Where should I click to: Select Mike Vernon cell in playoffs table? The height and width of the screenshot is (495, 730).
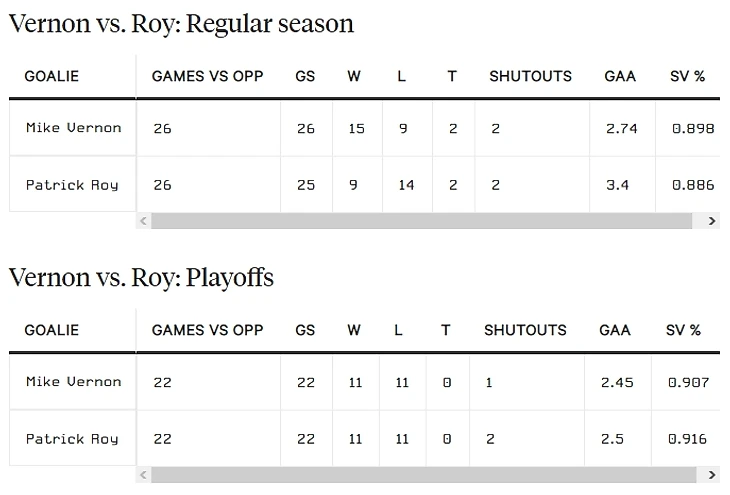(73, 382)
